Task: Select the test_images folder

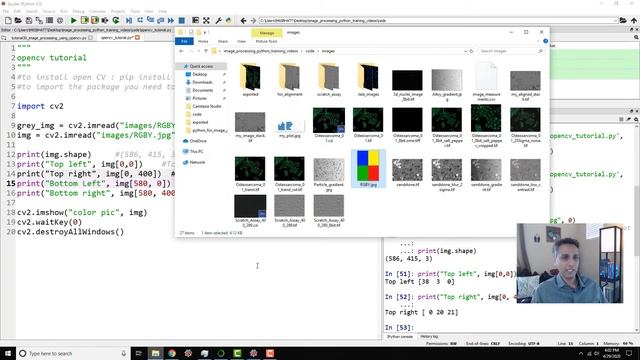Action: (368, 80)
